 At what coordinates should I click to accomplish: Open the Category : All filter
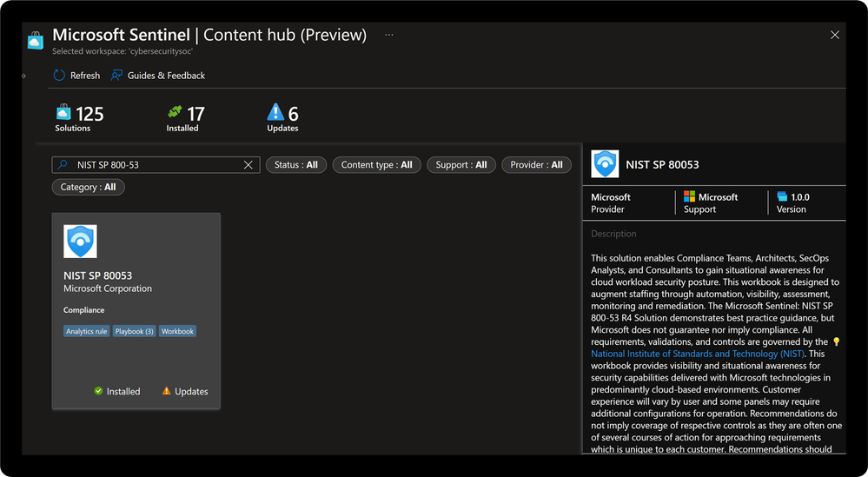(88, 187)
